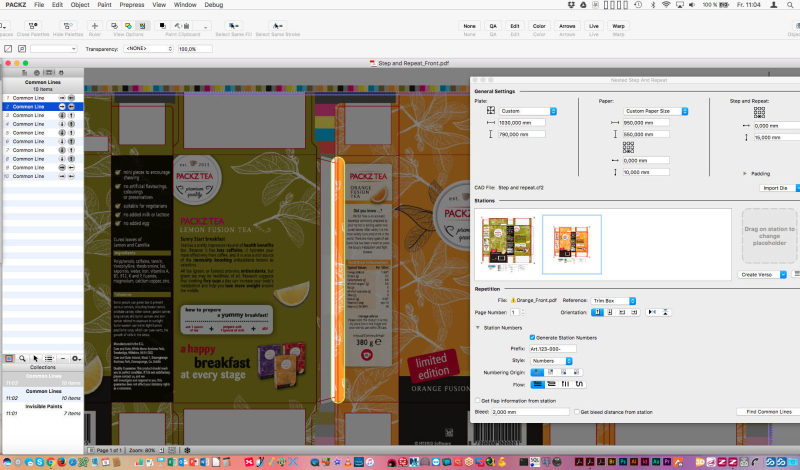Screen dimensions: 800x470
Task: Collapse the Station Numbers section
Action: coord(478,328)
